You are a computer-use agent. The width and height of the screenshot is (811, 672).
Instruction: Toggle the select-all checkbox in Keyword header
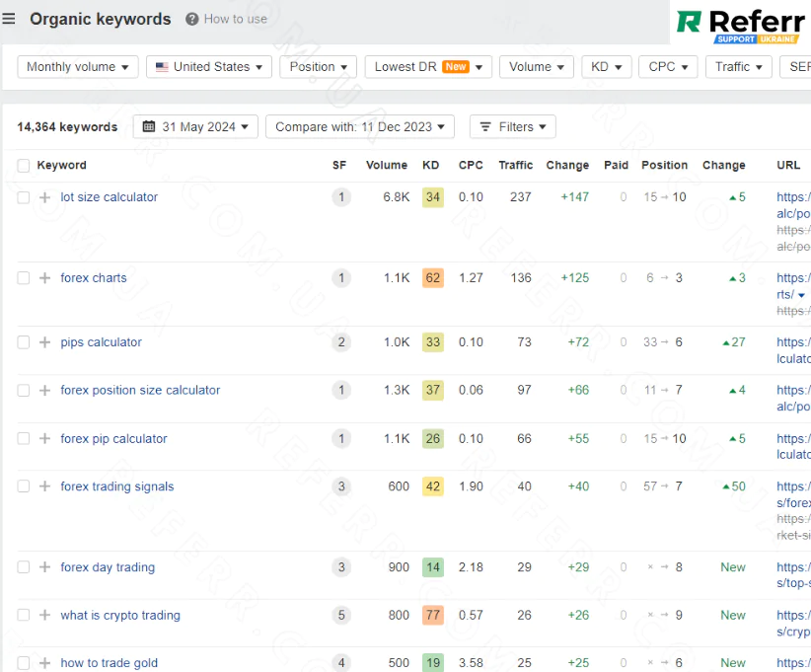click(x=24, y=166)
